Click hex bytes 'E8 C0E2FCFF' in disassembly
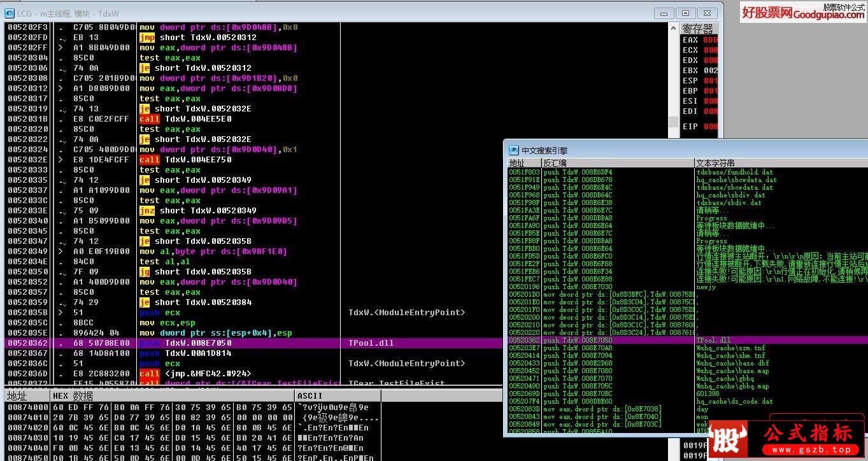868x461 pixels. [x=101, y=118]
